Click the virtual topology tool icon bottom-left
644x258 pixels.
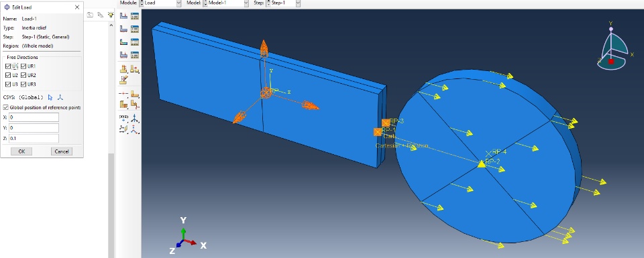(123, 129)
